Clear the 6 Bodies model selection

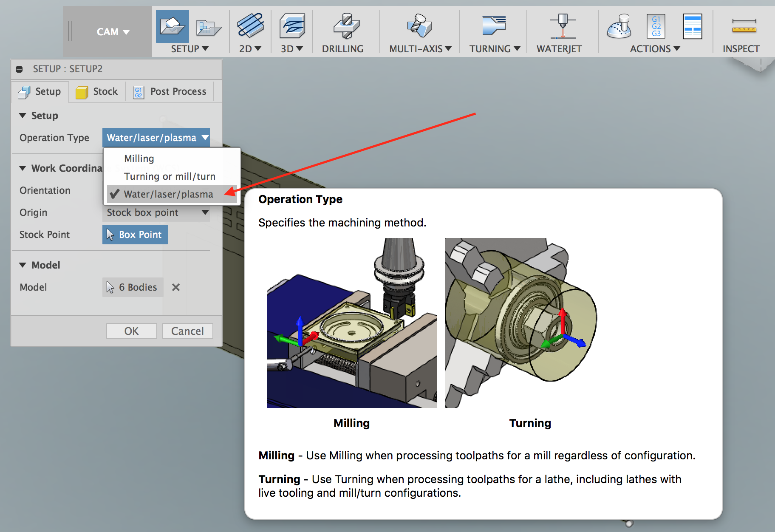(x=175, y=287)
